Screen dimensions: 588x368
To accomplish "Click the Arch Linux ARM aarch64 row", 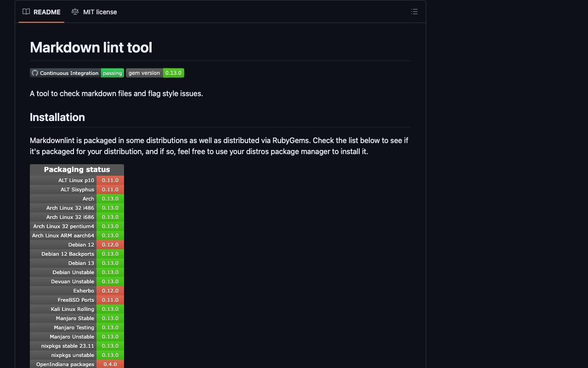I will click(x=77, y=236).
